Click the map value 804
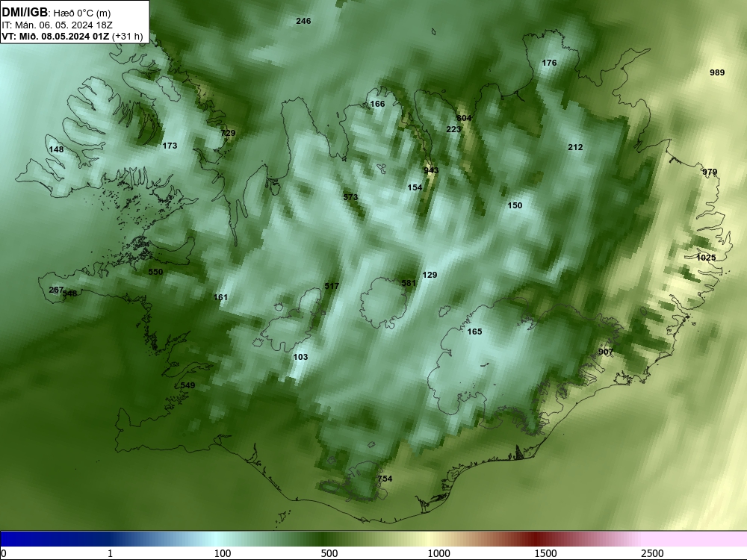Screen dimensions: 747x560 point(464,118)
